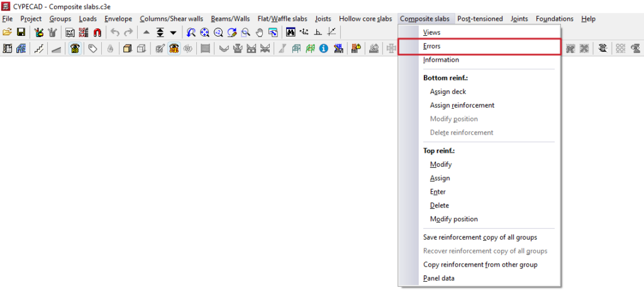Open a file with the folder icon

tap(7, 32)
